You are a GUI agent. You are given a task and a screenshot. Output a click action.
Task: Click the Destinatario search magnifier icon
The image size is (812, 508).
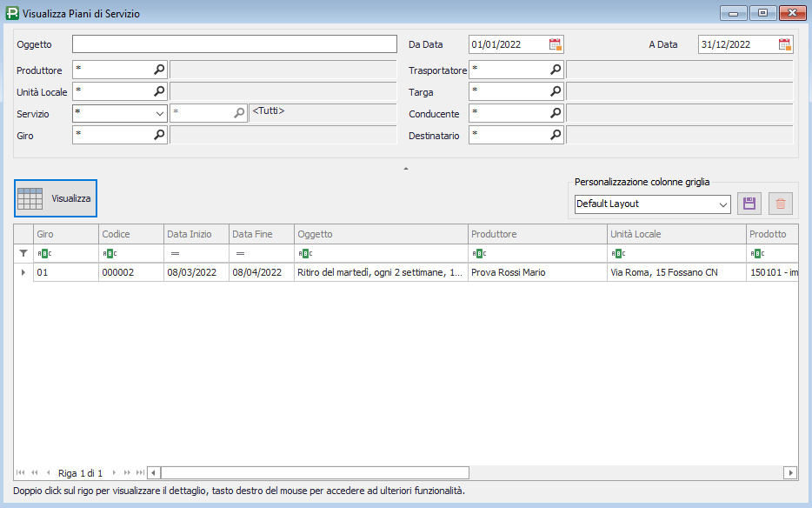point(556,135)
